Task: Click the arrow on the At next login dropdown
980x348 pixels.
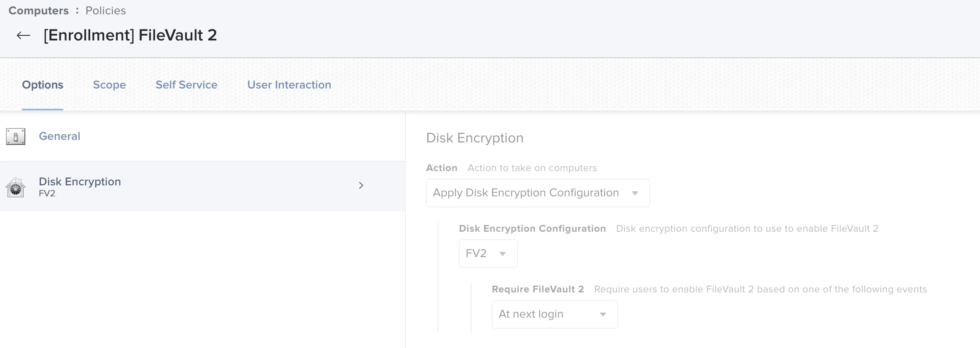Action: [603, 314]
